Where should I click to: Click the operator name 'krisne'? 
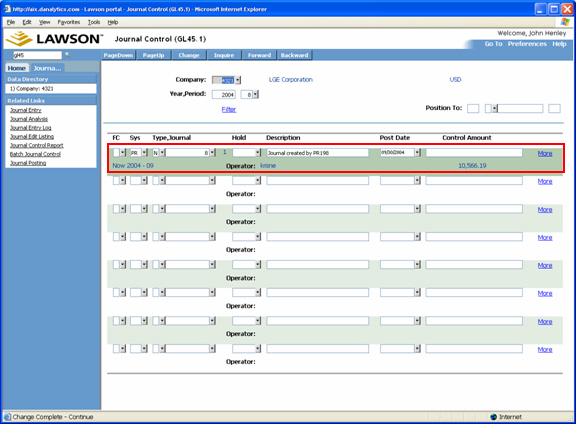(268, 166)
